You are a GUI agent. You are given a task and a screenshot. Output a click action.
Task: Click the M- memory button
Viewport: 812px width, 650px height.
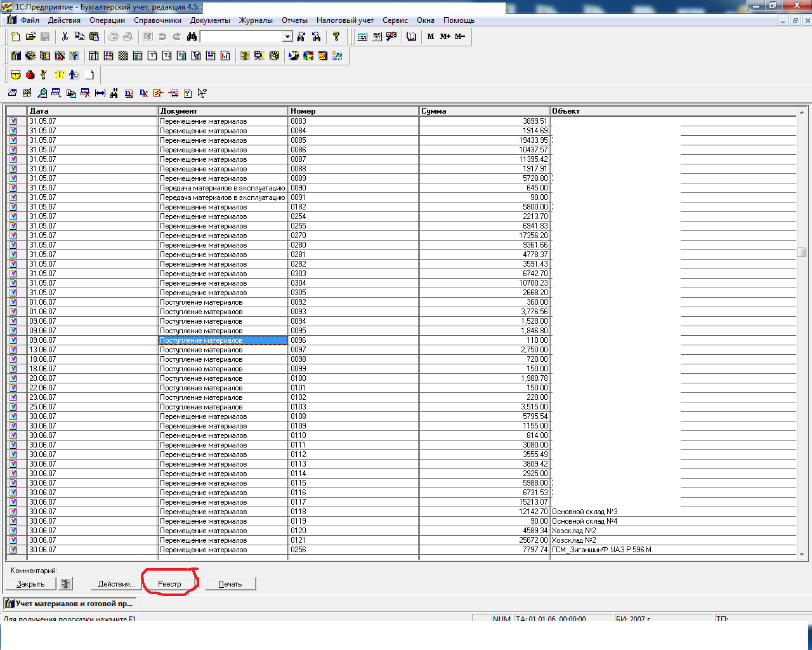pyautogui.click(x=460, y=37)
